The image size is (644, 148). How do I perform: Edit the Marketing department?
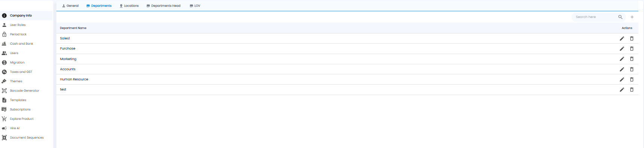click(x=622, y=59)
